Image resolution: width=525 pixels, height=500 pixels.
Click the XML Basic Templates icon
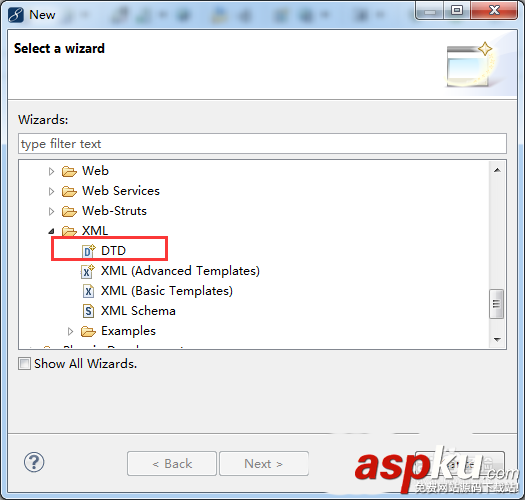[88, 291]
